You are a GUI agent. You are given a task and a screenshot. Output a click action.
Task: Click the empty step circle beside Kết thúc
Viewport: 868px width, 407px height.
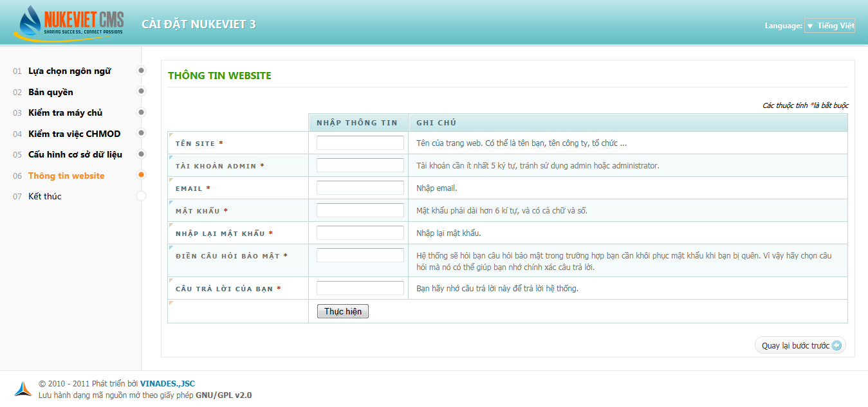coord(142,196)
